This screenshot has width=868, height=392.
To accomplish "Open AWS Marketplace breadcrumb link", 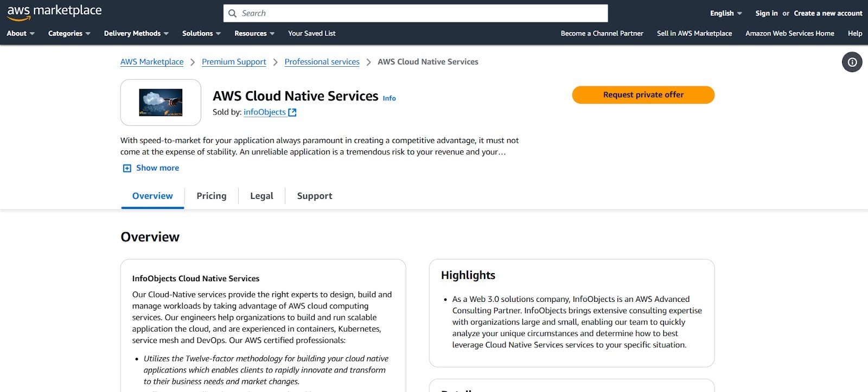I will [152, 62].
